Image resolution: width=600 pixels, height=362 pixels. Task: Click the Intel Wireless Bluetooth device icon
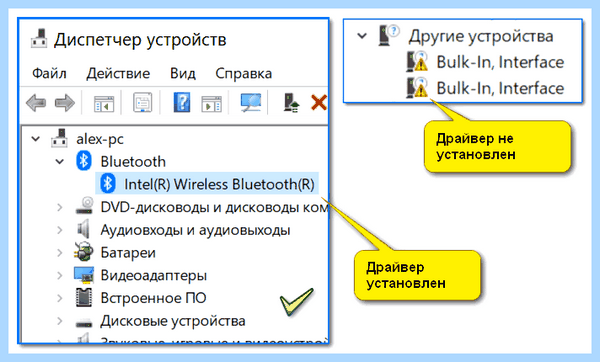click(x=108, y=183)
